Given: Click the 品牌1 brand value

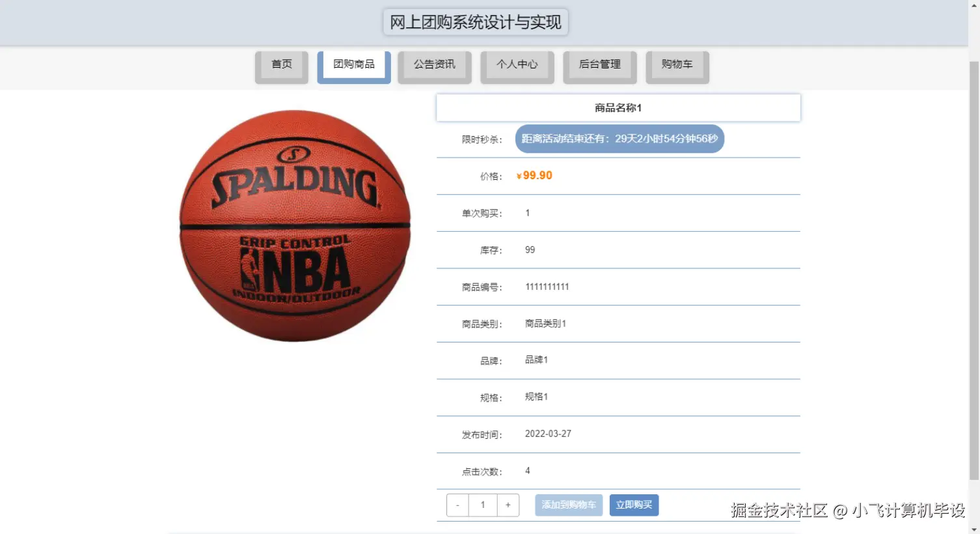Looking at the screenshot, I should coord(536,360).
